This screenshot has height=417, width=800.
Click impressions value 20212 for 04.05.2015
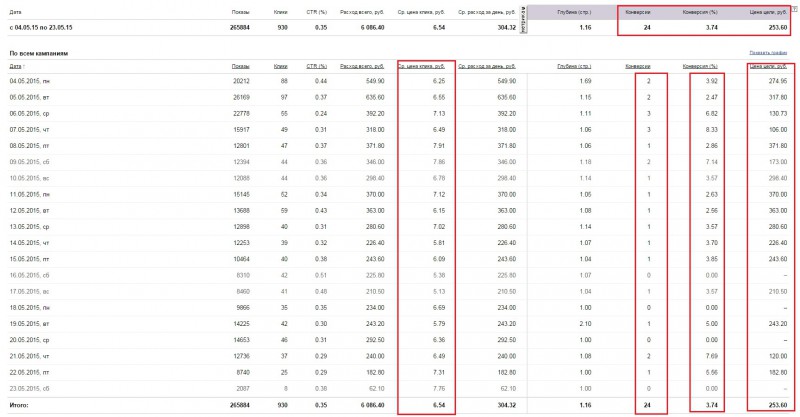(x=241, y=81)
